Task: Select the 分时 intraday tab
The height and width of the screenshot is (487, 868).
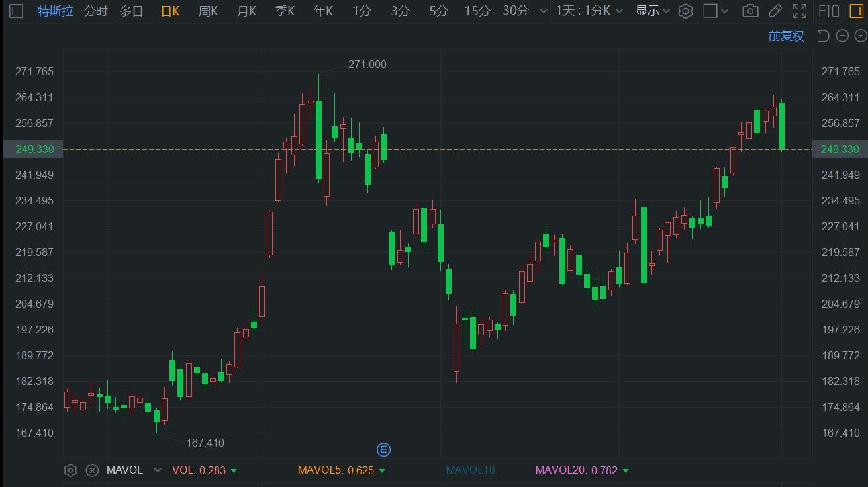Action: (95, 11)
